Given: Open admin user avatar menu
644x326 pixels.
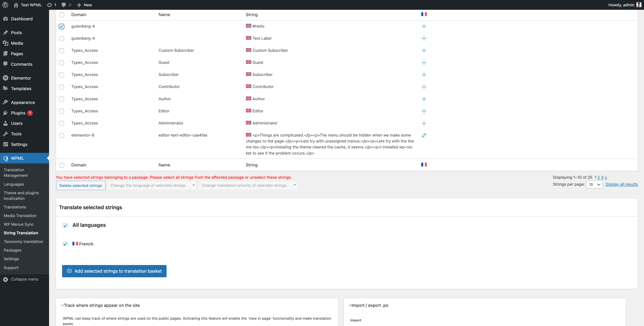Looking at the screenshot, I should 638,5.
